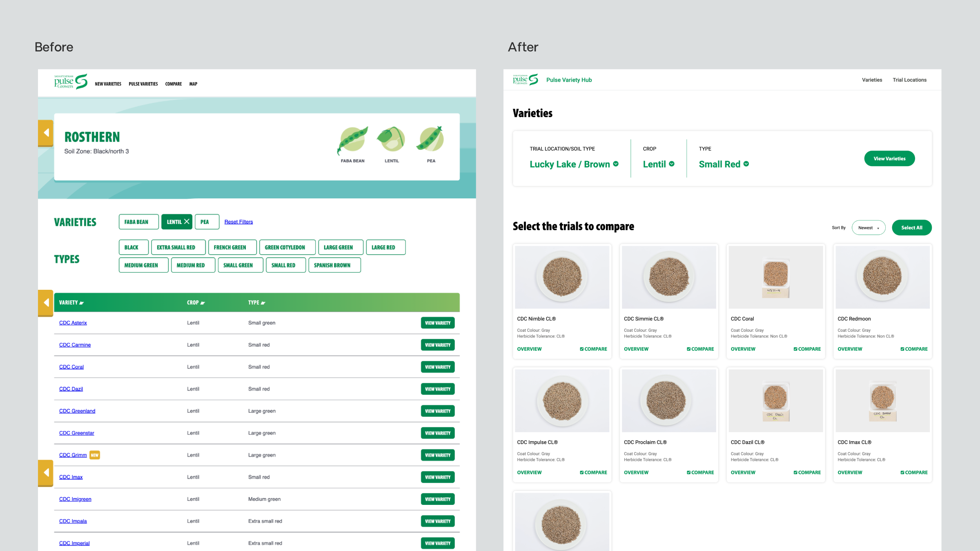
Task: Open the Small Red type dropdown
Action: [724, 164]
